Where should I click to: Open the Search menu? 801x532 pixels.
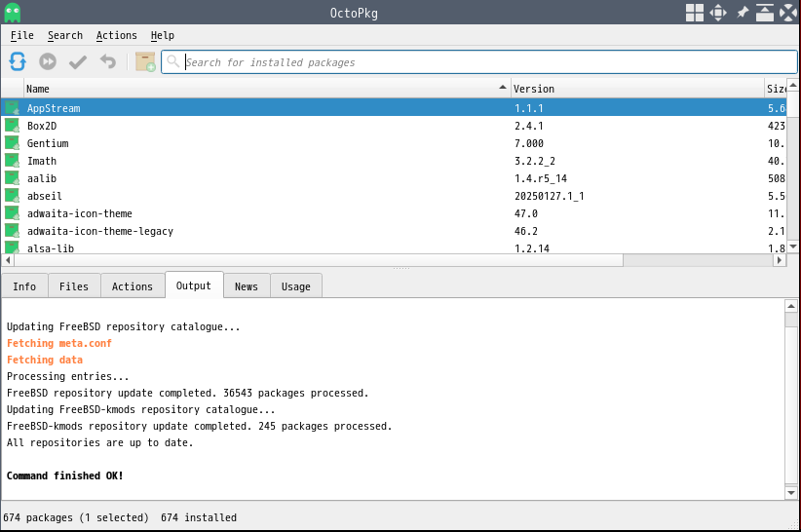[65, 35]
